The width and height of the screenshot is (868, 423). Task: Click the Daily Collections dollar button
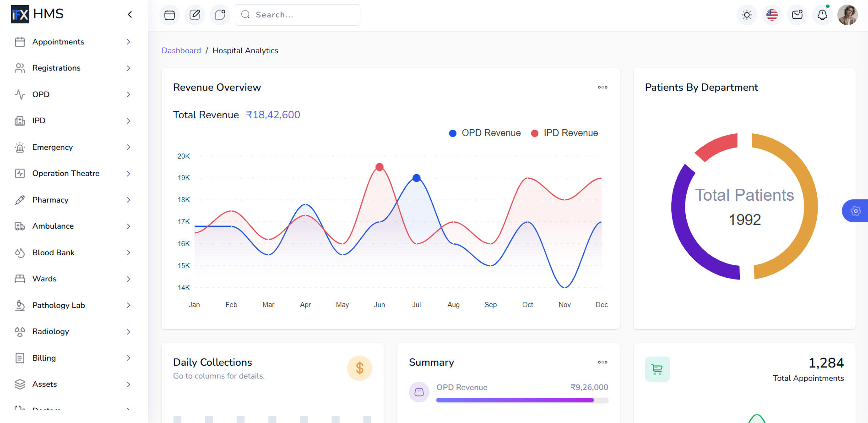(x=359, y=368)
